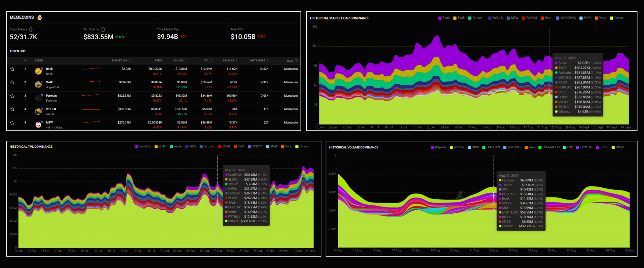Click the Bonk row price sparkline

[x=91, y=69]
